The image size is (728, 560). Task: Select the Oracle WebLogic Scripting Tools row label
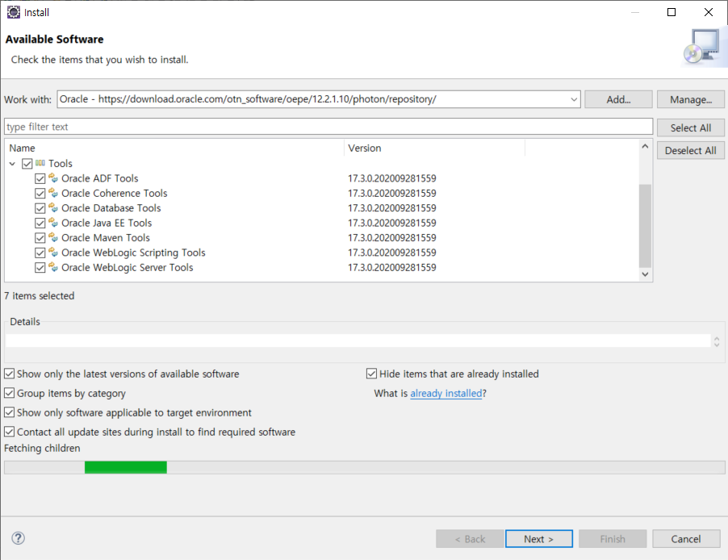pos(133,253)
